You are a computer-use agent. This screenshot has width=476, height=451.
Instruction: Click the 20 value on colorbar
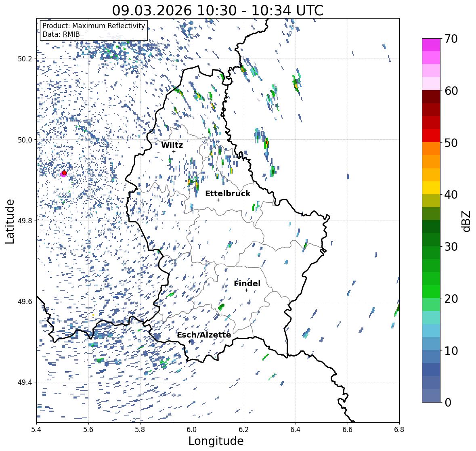click(451, 299)
